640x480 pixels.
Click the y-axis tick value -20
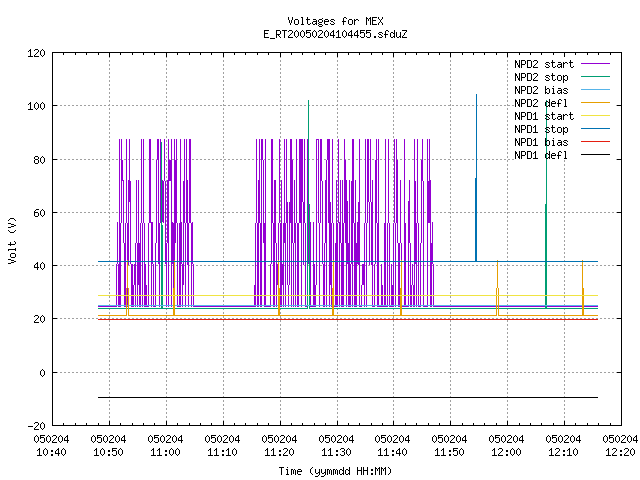click(36, 426)
